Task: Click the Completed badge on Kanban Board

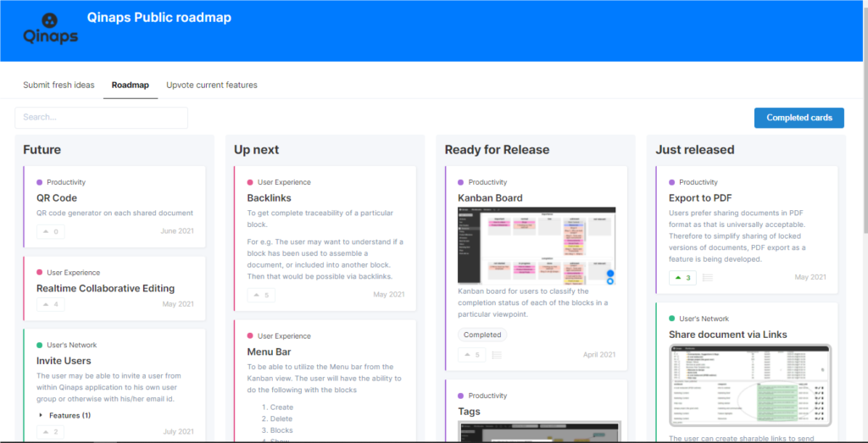Action: coord(482,335)
